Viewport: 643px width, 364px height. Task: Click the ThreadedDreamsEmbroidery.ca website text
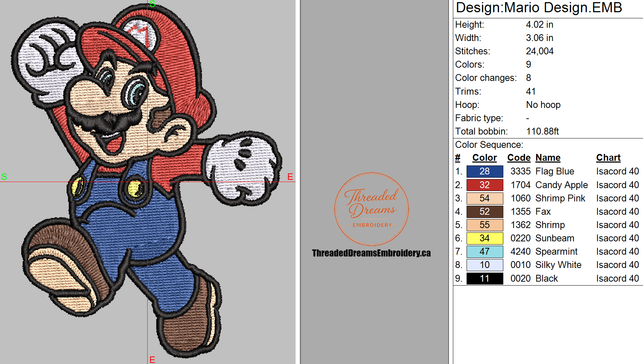371,253
